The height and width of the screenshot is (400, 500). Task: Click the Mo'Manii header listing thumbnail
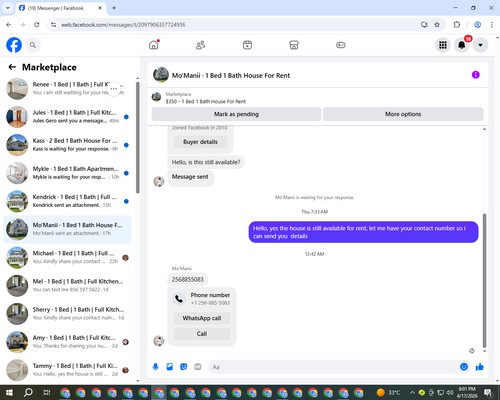click(x=161, y=75)
